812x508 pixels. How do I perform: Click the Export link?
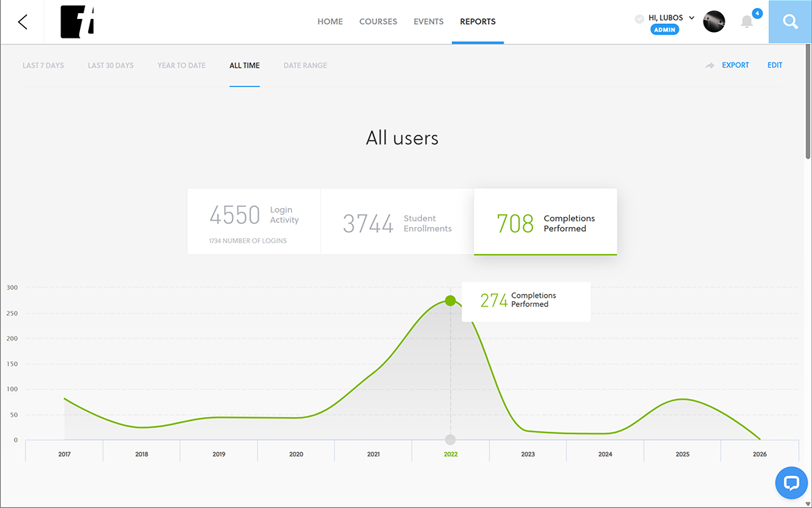point(736,66)
